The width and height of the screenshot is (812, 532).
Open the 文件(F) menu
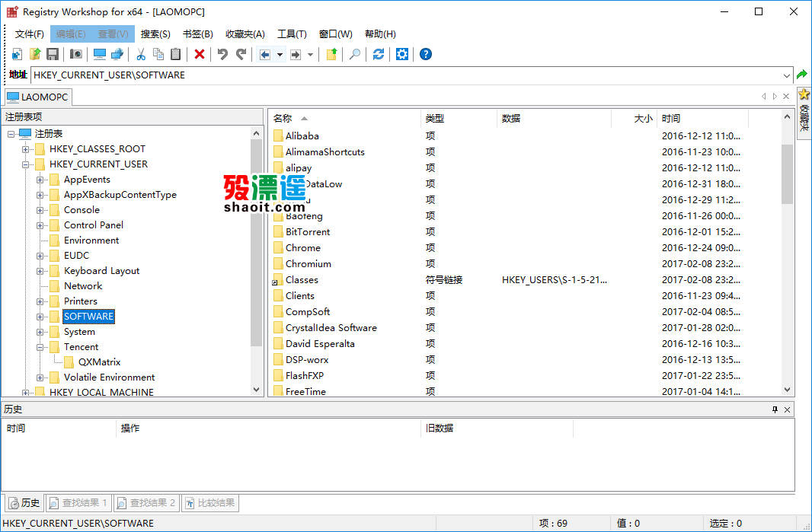click(29, 34)
